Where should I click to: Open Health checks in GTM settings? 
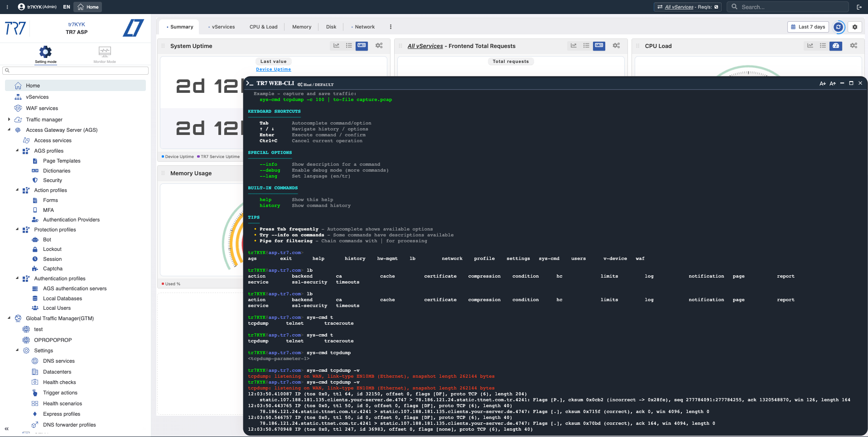(x=59, y=382)
